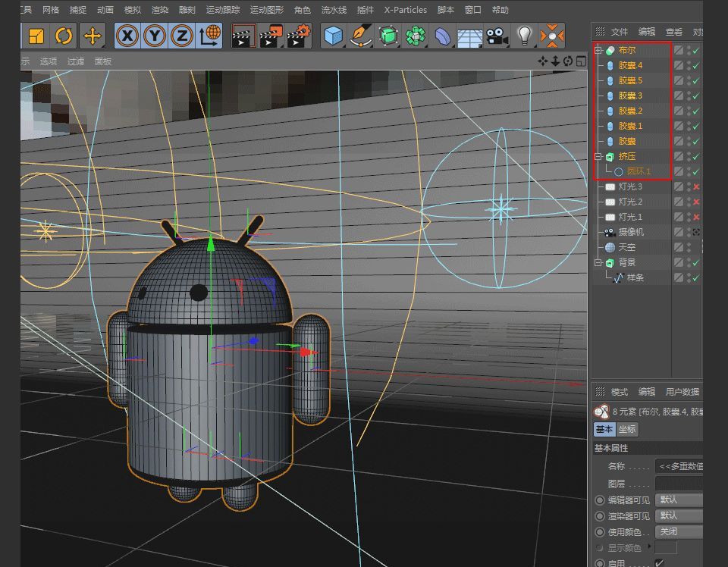Enable 灯光.3 by clicking its red X
Screen dimensions: 728x567
coord(696,186)
